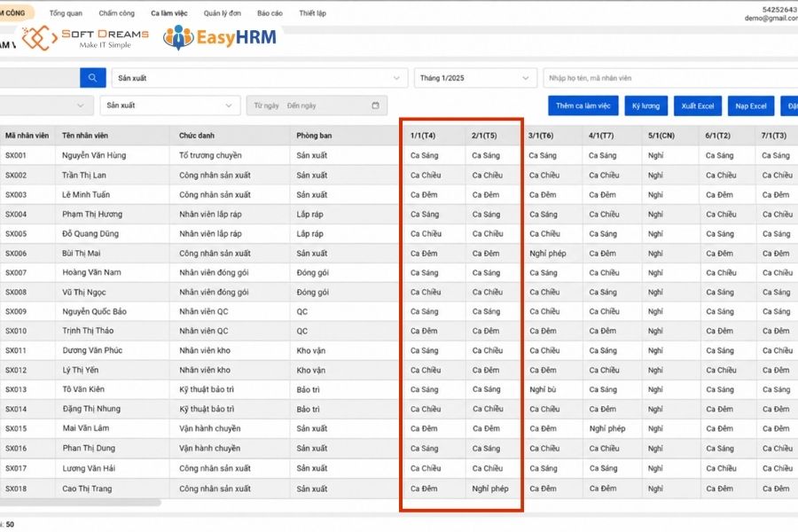Select the Ca làm việc menu item
This screenshot has width=798, height=532.
[x=169, y=13]
